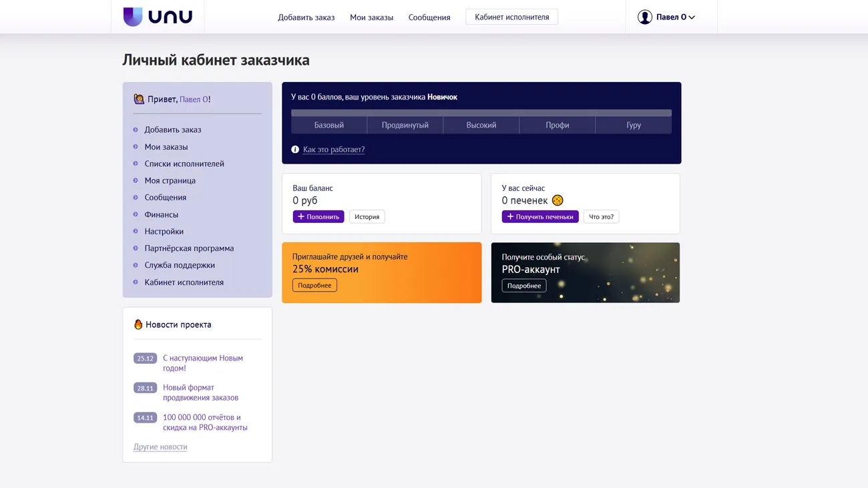868x488 pixels.
Task: Open Другие новости link
Action: pos(160,447)
